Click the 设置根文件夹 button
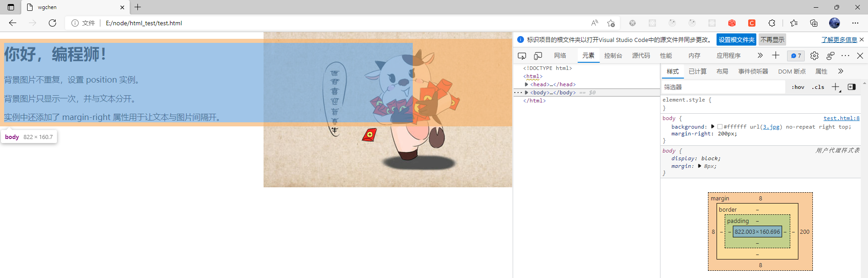 [736, 40]
